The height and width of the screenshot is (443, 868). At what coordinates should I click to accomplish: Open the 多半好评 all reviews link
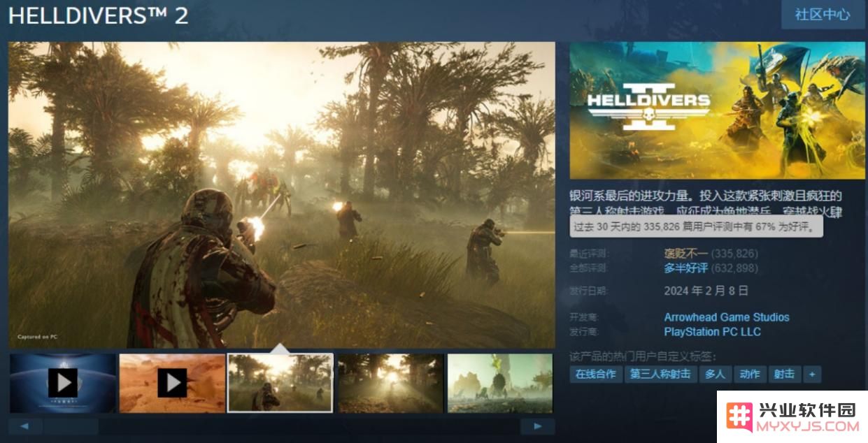pos(685,268)
